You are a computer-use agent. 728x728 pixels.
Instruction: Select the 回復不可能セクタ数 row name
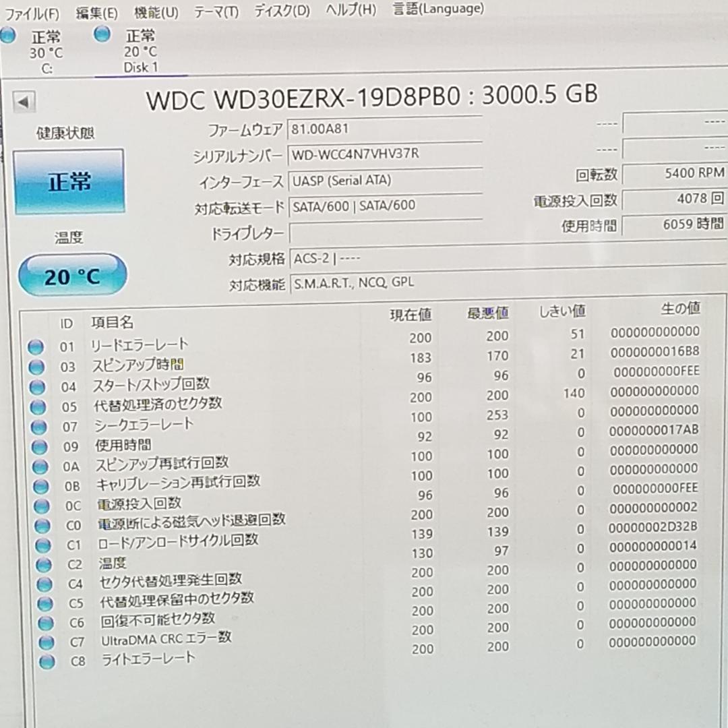pyautogui.click(x=158, y=619)
